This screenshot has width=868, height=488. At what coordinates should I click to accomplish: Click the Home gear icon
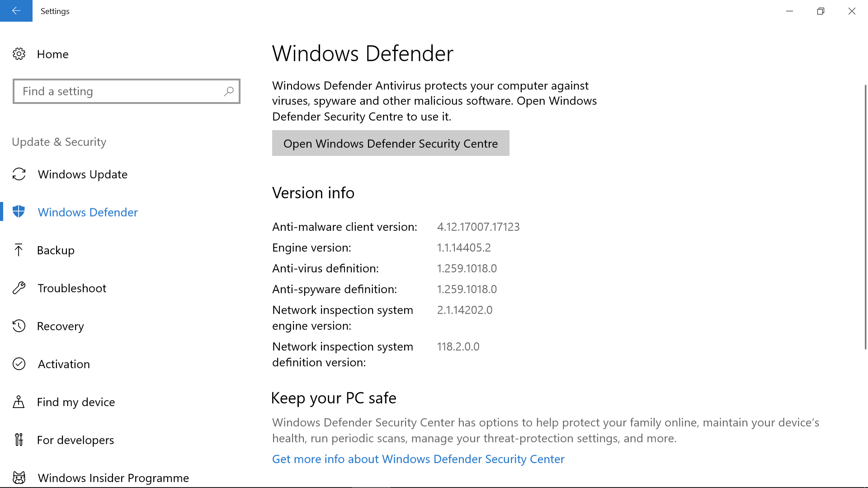(x=19, y=54)
